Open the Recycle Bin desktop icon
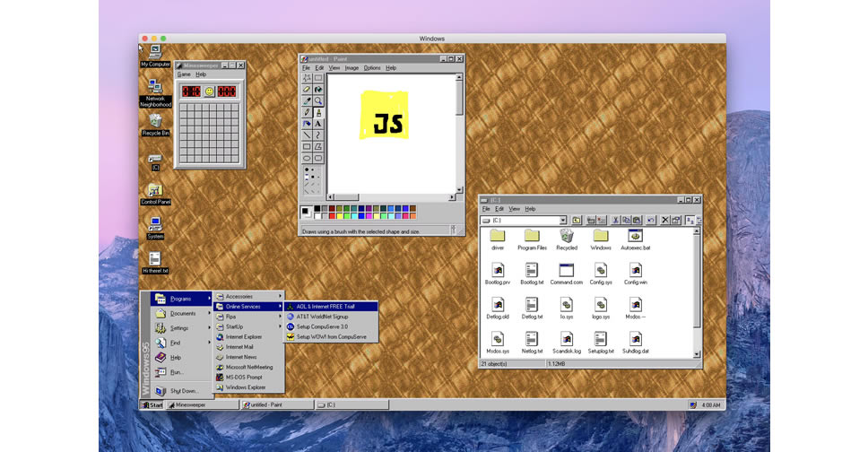 (x=155, y=122)
